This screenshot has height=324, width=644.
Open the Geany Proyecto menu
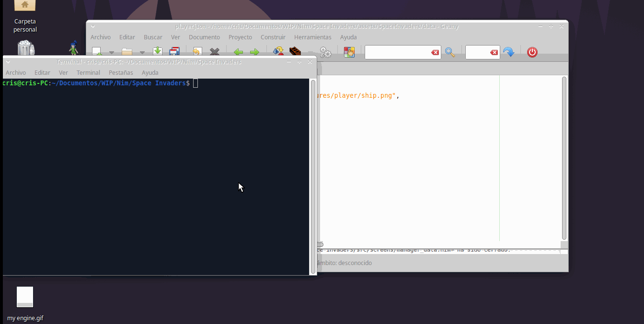coord(240,37)
